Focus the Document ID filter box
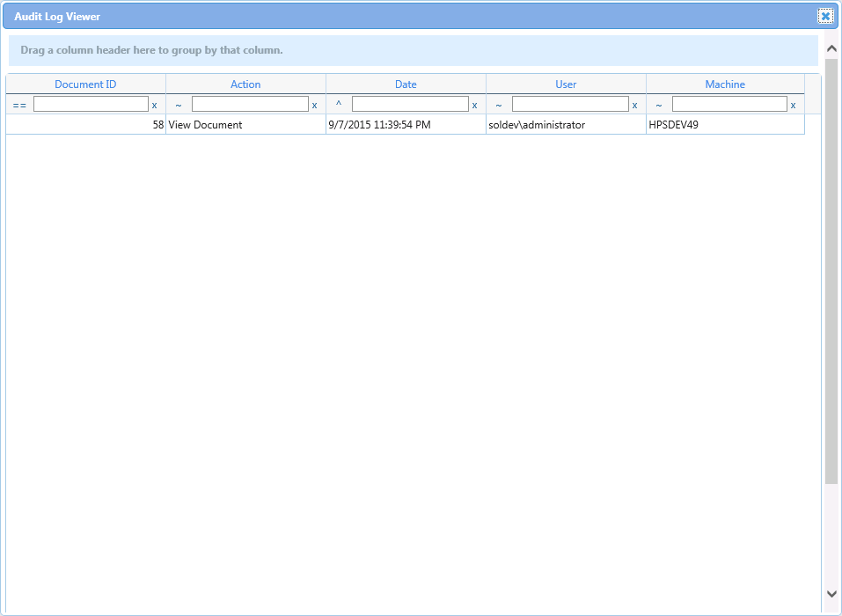Screen dimensions: 842x616 91,104
